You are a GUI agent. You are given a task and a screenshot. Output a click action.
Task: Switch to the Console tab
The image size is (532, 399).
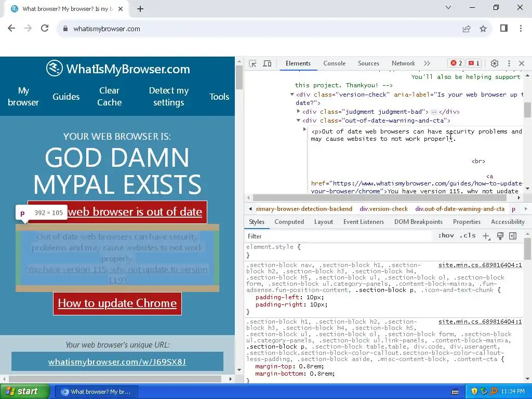[334, 63]
